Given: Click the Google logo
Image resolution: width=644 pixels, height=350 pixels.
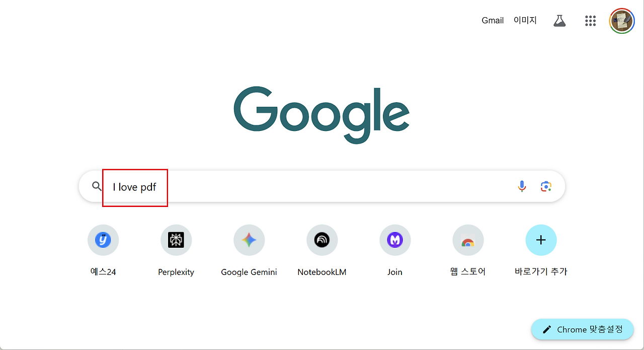Looking at the screenshot, I should [321, 115].
